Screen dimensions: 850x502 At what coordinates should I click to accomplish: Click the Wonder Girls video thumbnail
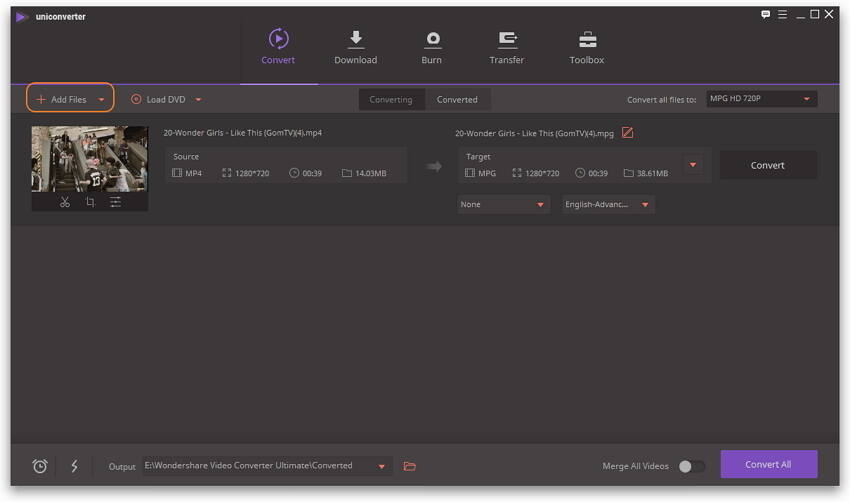[89, 159]
